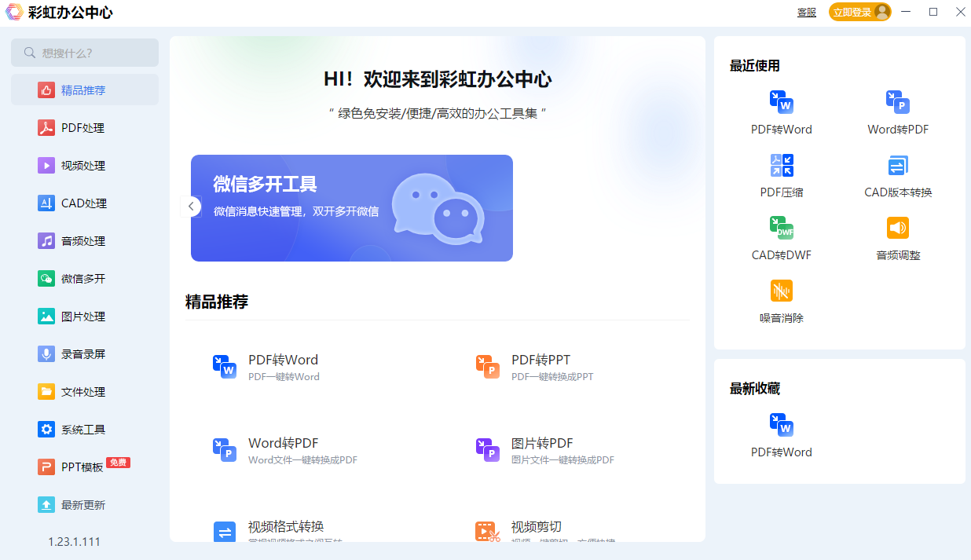Click the user avatar icon
This screenshot has height=560, width=971.
pyautogui.click(x=882, y=12)
